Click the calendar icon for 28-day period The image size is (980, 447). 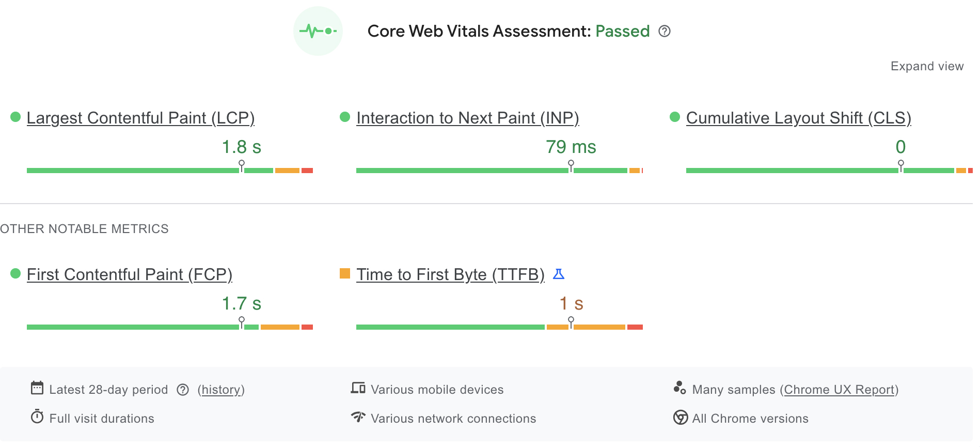(x=37, y=388)
